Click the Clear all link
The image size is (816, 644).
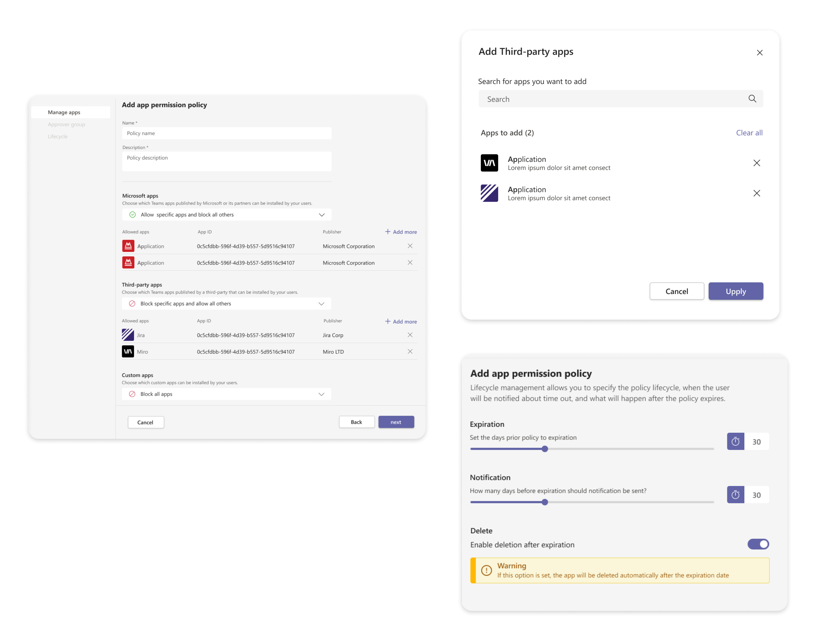point(749,133)
